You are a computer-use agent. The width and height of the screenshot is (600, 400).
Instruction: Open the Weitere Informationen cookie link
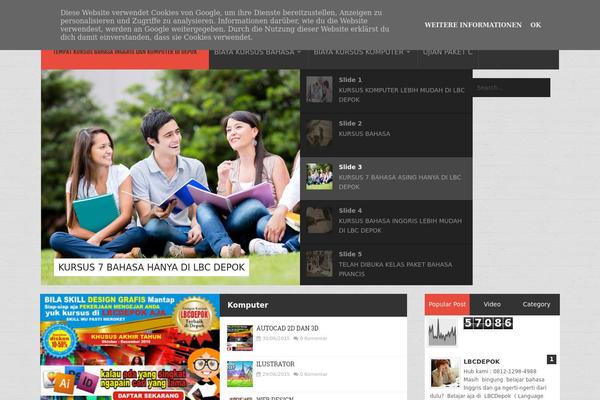tap(473, 25)
